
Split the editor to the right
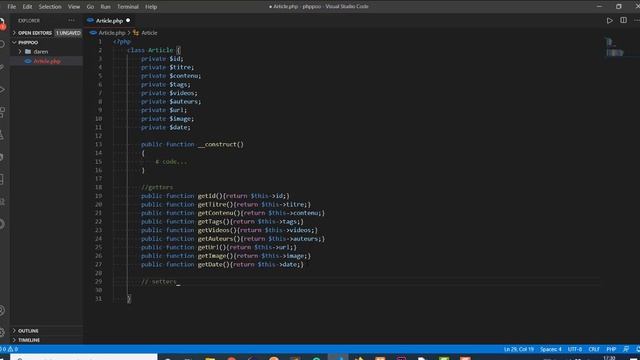coord(623,20)
